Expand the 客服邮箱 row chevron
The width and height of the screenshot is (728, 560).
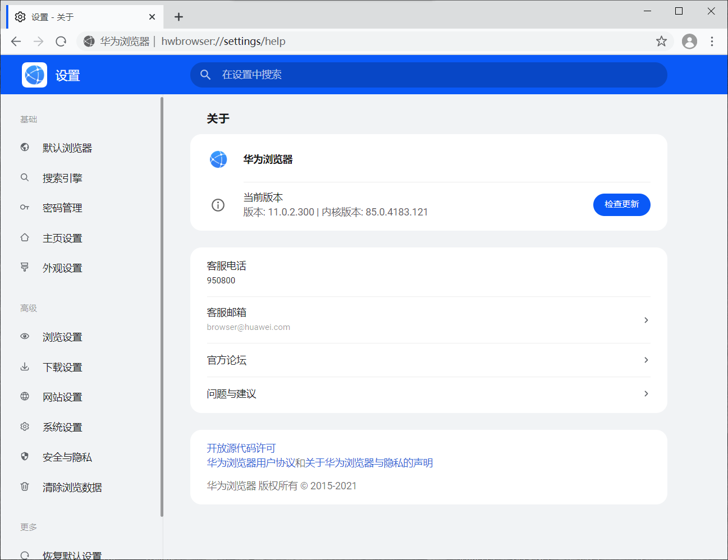(646, 320)
